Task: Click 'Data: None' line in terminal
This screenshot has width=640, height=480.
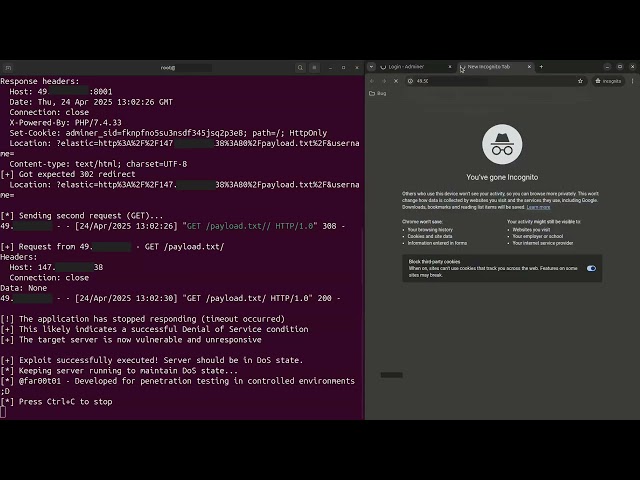Action: (x=23, y=288)
